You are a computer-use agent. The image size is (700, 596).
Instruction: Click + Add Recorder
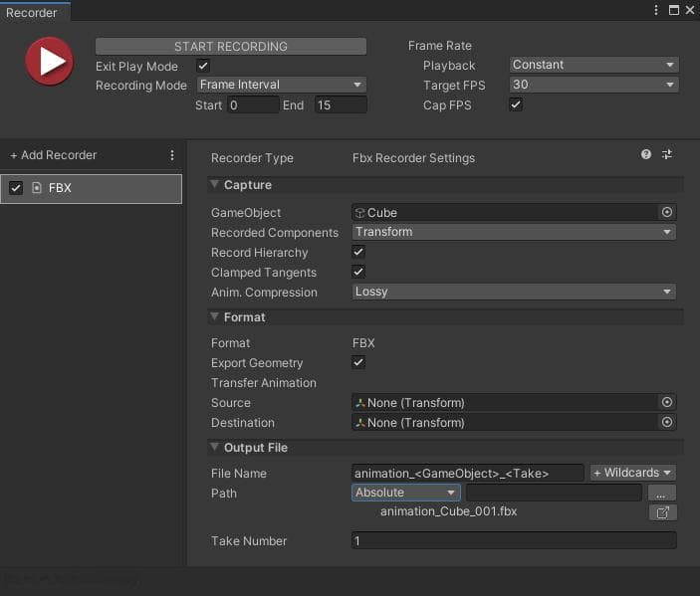pos(53,155)
